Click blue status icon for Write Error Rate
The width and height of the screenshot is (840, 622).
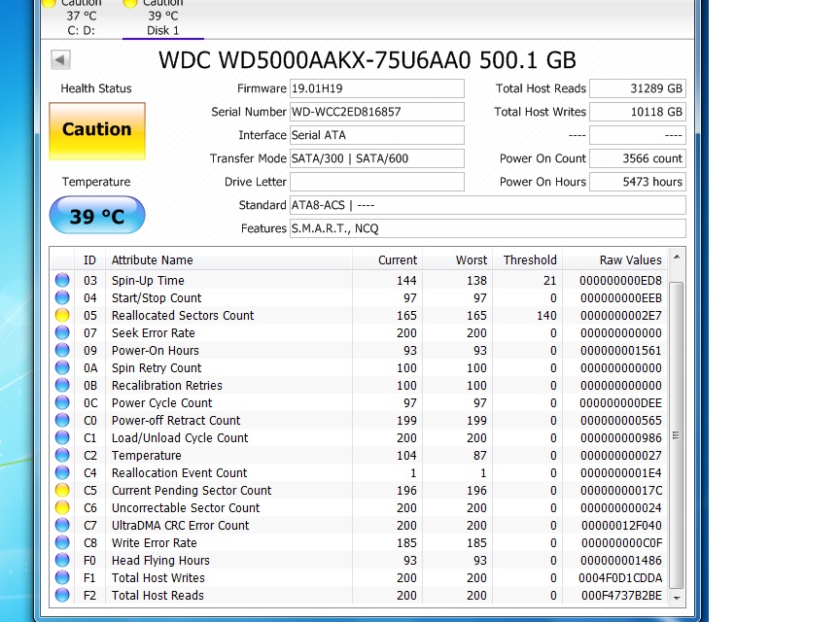point(62,542)
